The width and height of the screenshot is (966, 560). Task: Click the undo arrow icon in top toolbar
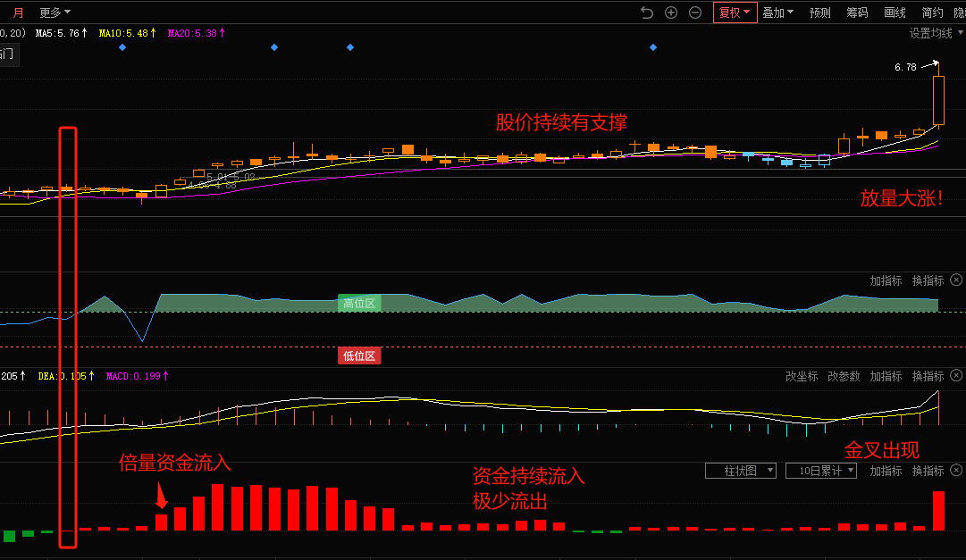pos(647,13)
